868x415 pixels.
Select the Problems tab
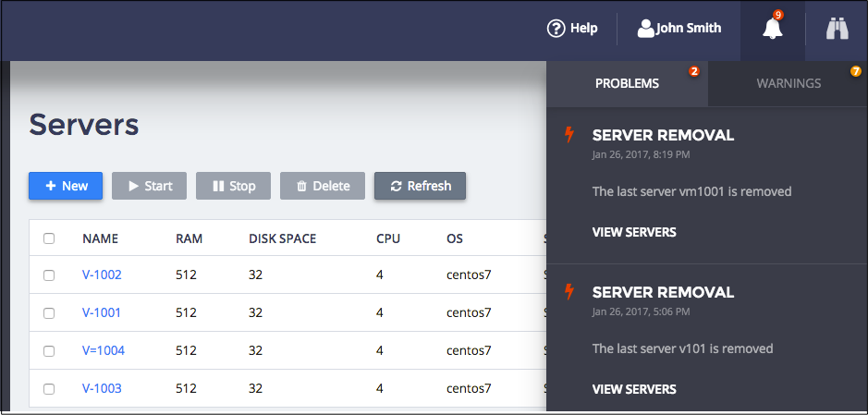pyautogui.click(x=627, y=83)
